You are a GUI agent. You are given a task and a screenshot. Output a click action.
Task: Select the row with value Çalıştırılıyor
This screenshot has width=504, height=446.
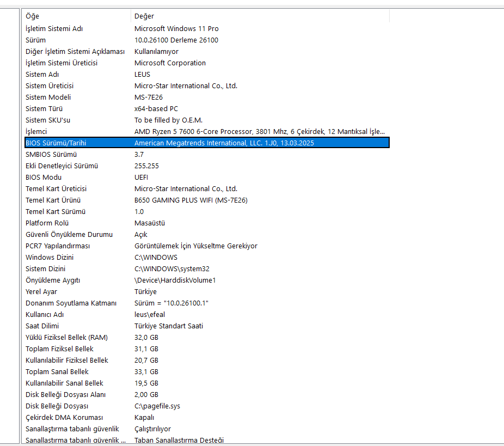(x=207, y=429)
